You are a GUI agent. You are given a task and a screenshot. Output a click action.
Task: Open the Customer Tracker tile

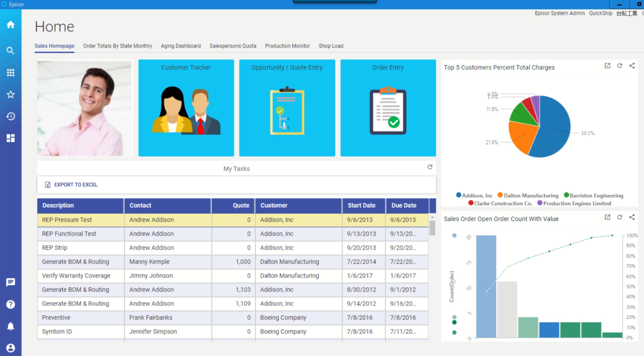click(x=186, y=108)
